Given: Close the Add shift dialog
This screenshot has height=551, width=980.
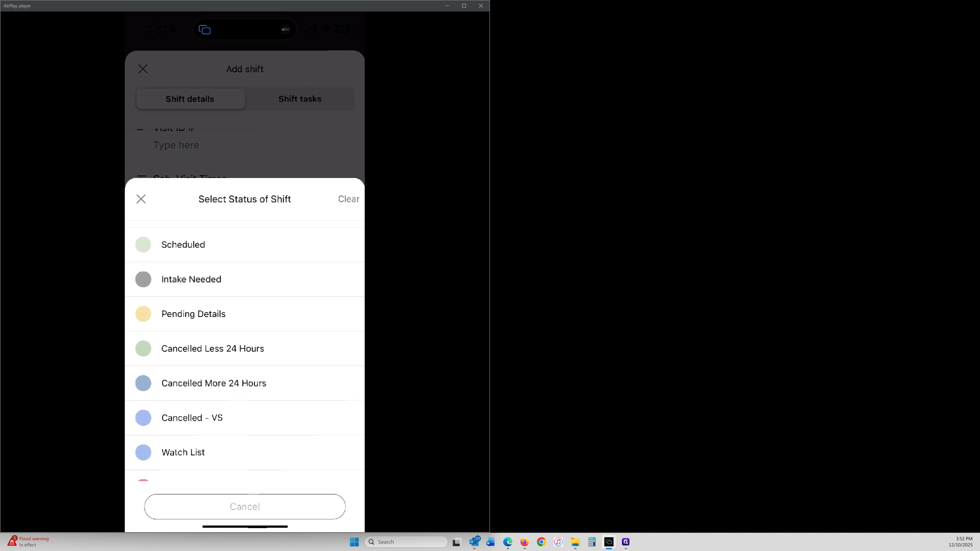Looking at the screenshot, I should coord(143,69).
